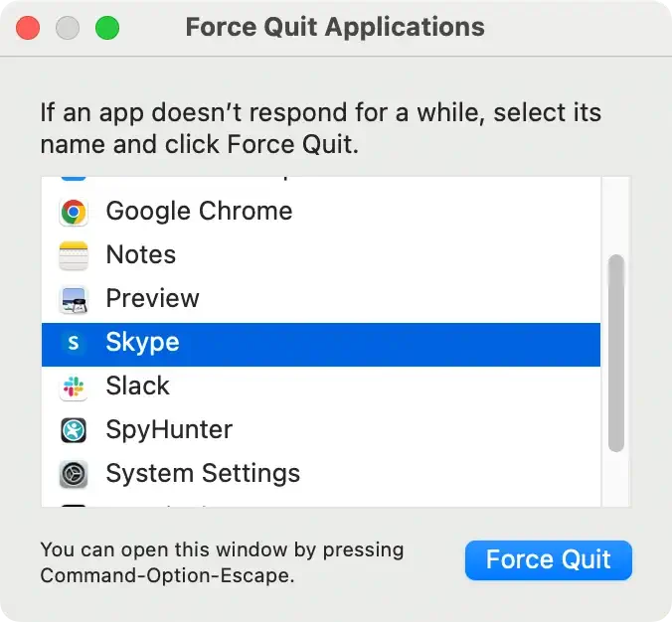Choose the Notes entry text

click(x=140, y=254)
